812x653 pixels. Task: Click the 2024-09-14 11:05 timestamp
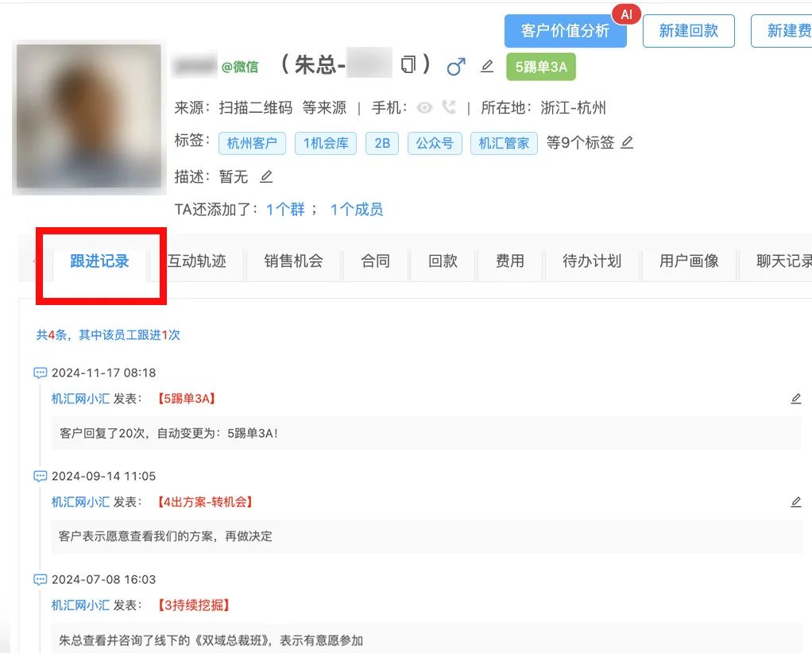click(x=103, y=476)
